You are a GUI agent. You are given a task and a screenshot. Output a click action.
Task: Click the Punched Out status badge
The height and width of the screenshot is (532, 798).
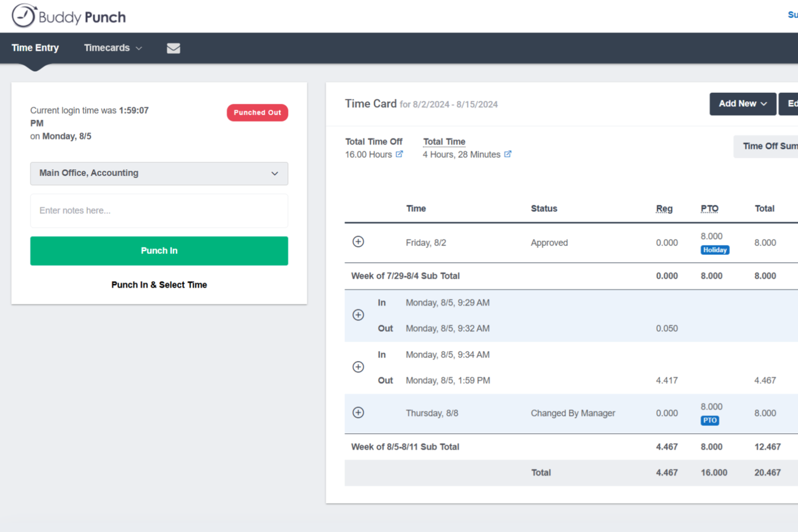(257, 113)
